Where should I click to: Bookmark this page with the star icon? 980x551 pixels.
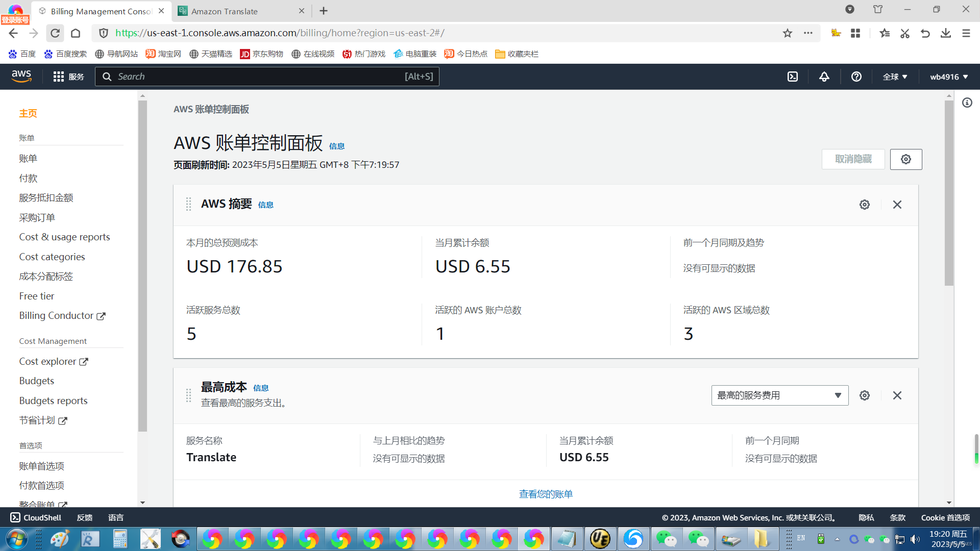coord(787,33)
